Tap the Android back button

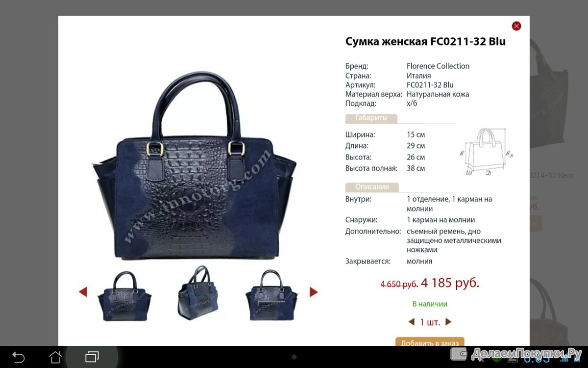(x=18, y=357)
